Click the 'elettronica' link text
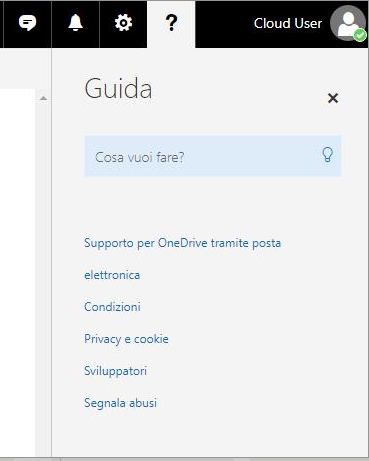The height and width of the screenshot is (461, 369). (112, 275)
